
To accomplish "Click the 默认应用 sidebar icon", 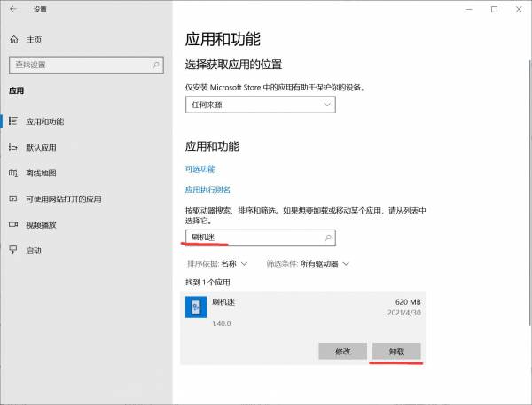I will click(x=13, y=147).
